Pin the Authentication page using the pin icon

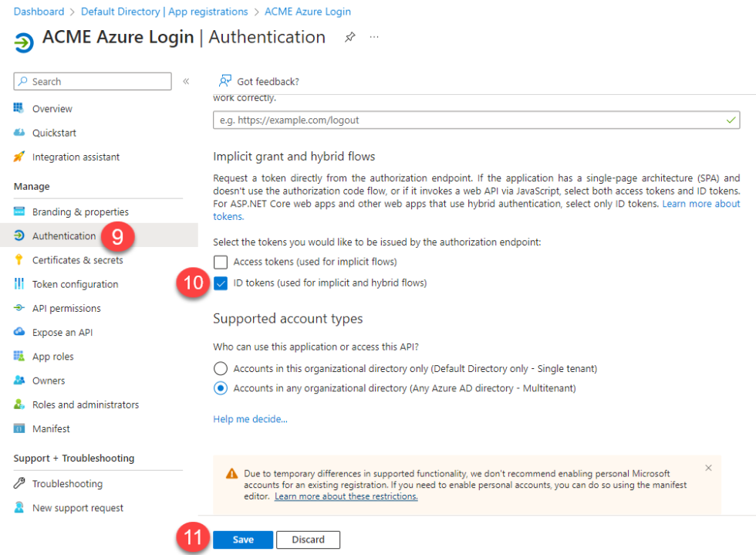tap(349, 36)
